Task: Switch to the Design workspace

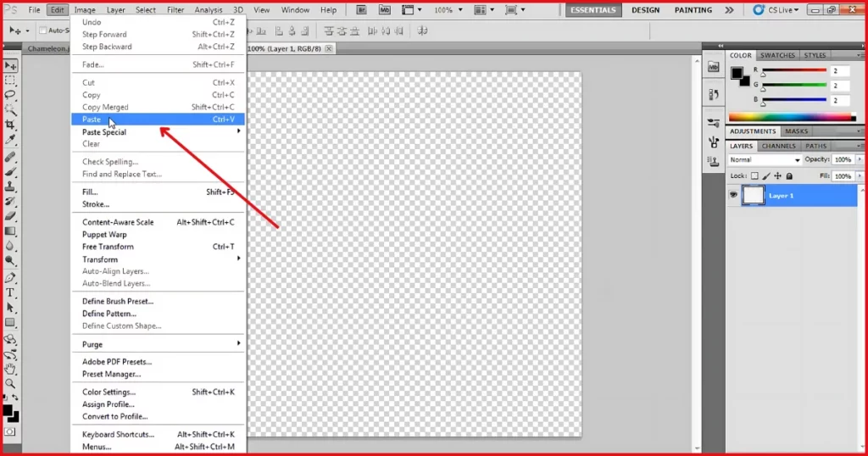Action: [645, 10]
